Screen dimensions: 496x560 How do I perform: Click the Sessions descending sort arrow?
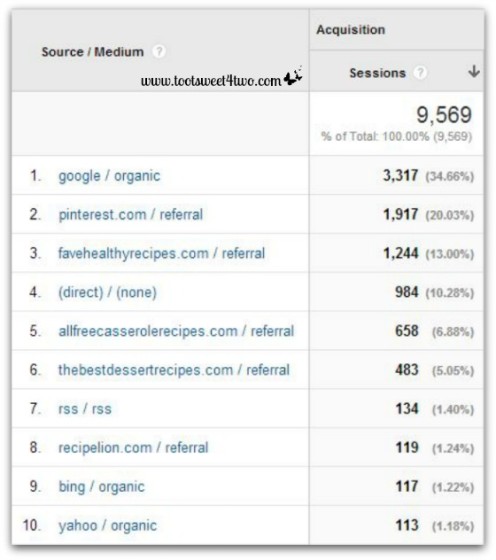(474, 71)
